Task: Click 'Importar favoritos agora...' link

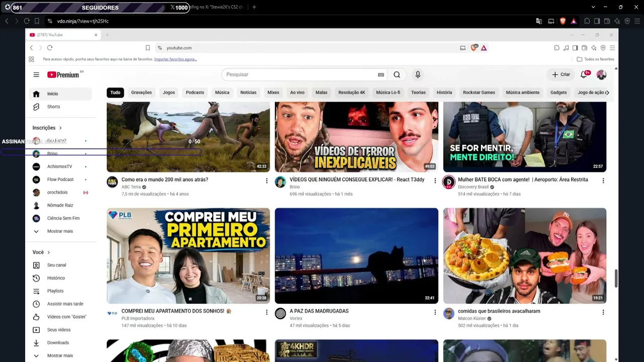Action: pos(176,59)
